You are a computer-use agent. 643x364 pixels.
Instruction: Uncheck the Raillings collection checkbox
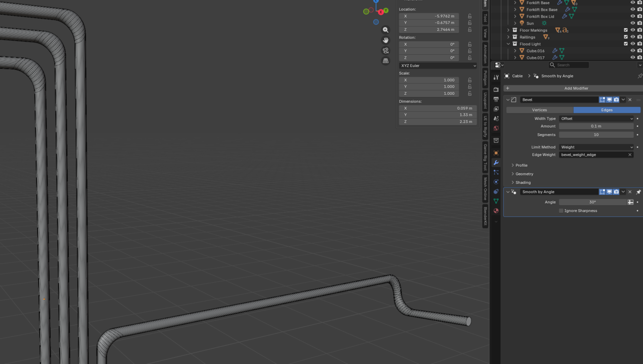626,37
